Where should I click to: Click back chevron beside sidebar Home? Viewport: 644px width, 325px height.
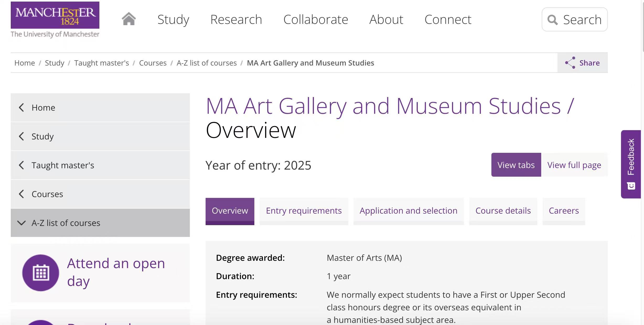(22, 107)
